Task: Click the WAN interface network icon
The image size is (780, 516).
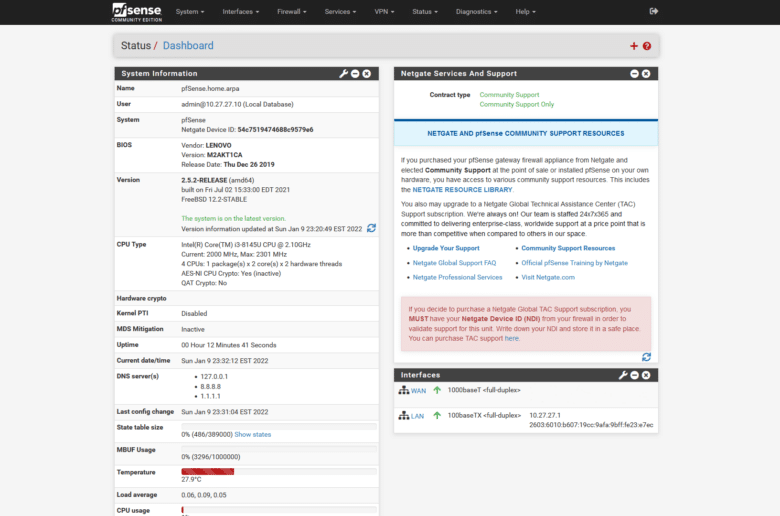Action: (404, 390)
